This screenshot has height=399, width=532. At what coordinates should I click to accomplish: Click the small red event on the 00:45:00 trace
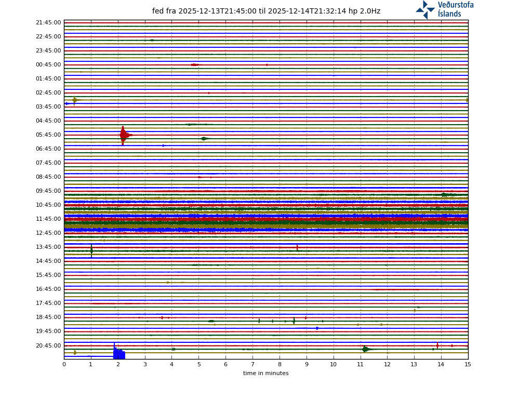click(194, 65)
